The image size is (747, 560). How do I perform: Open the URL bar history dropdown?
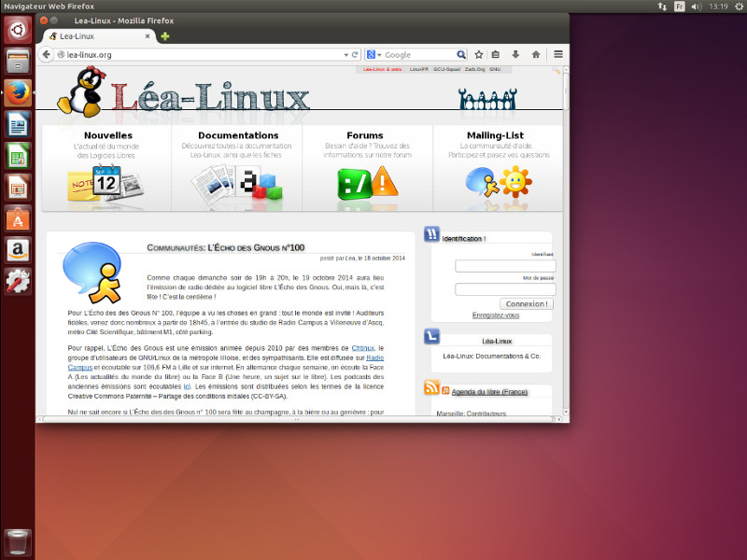pyautogui.click(x=345, y=55)
